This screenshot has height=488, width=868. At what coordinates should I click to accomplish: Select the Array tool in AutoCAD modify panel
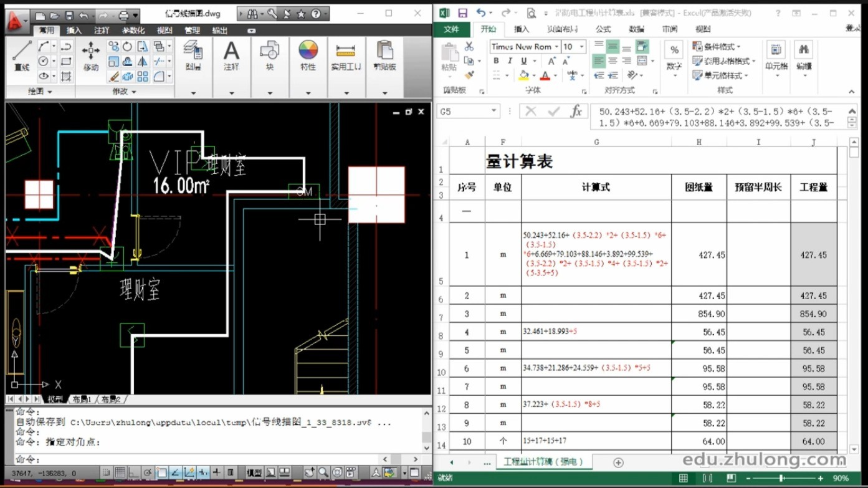click(x=143, y=77)
